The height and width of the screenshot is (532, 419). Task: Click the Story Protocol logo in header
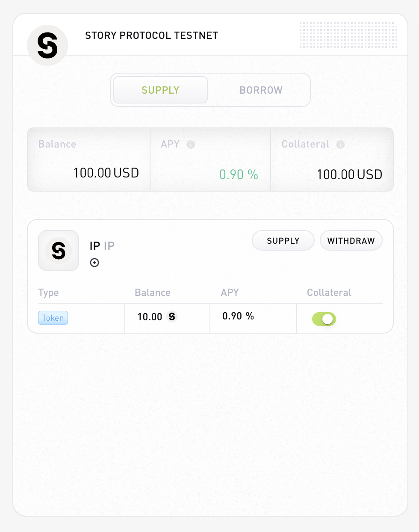tap(47, 45)
